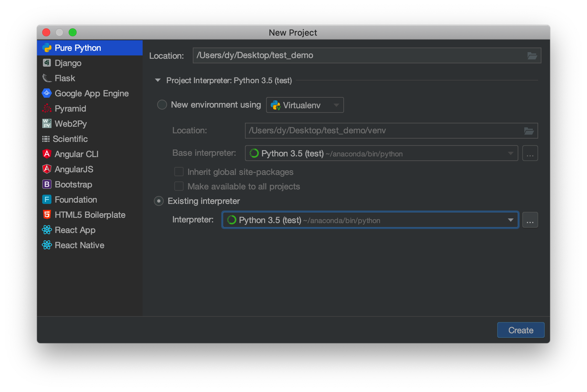The height and width of the screenshot is (392, 587).
Task: Choose Pyramid project type
Action: (x=90, y=109)
